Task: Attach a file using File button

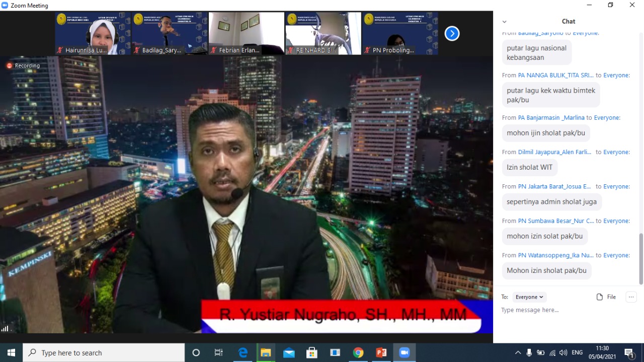Action: pyautogui.click(x=606, y=297)
